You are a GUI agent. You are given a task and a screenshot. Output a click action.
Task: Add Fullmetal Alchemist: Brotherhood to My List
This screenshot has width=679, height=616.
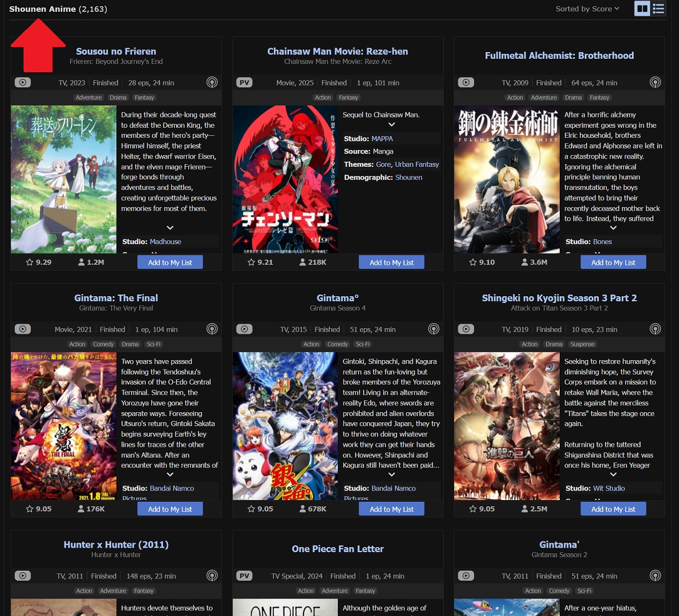[613, 262]
